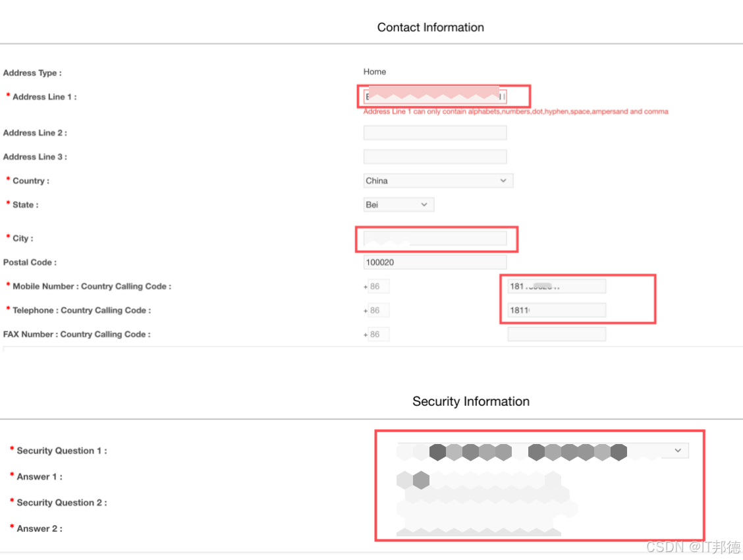Viewport: 743px width, 560px height.
Task: Click the Security Information section heading
Action: coord(471,402)
